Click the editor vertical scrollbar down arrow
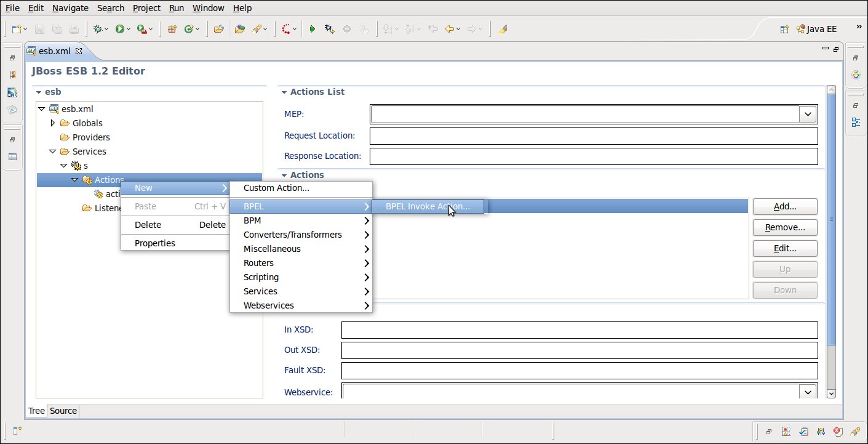 point(831,394)
